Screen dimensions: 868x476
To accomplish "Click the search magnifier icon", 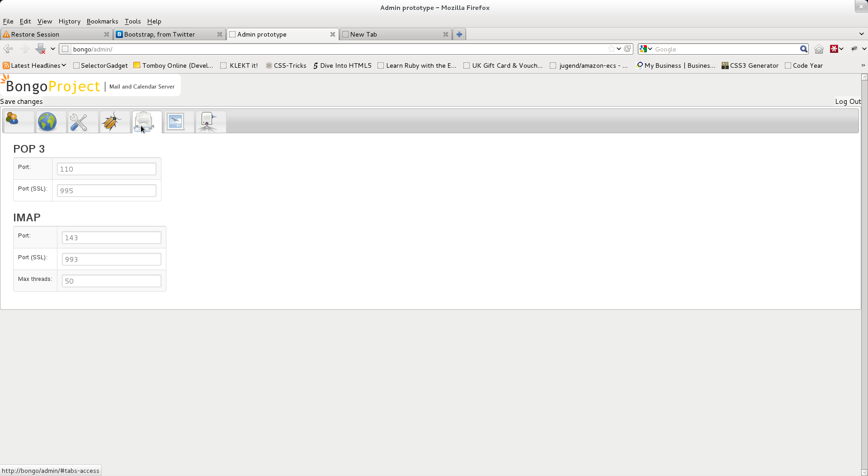I will [x=803, y=49].
